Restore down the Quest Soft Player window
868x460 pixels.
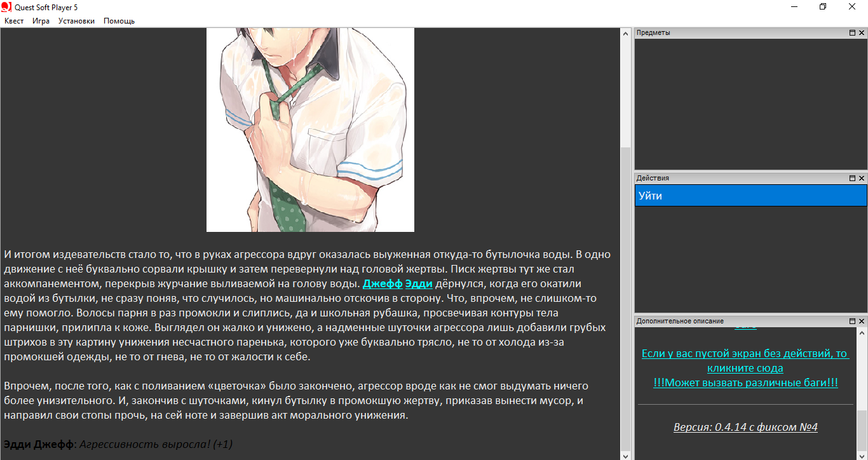click(823, 6)
